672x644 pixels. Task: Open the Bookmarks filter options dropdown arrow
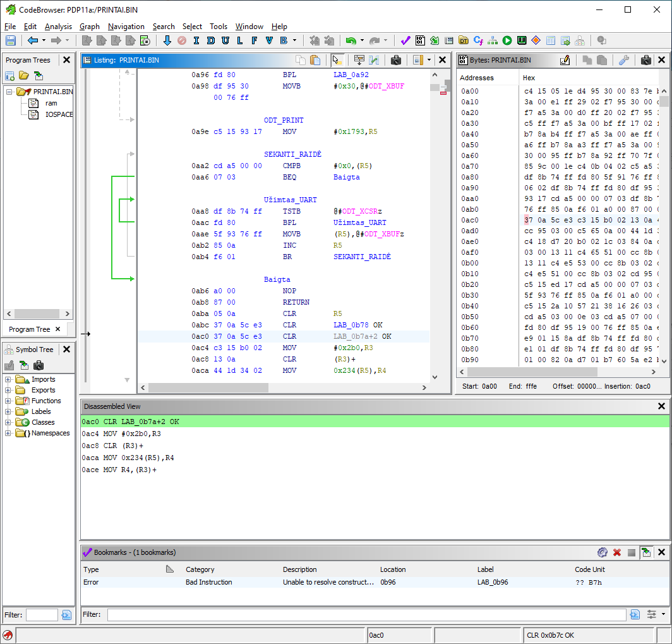click(663, 614)
